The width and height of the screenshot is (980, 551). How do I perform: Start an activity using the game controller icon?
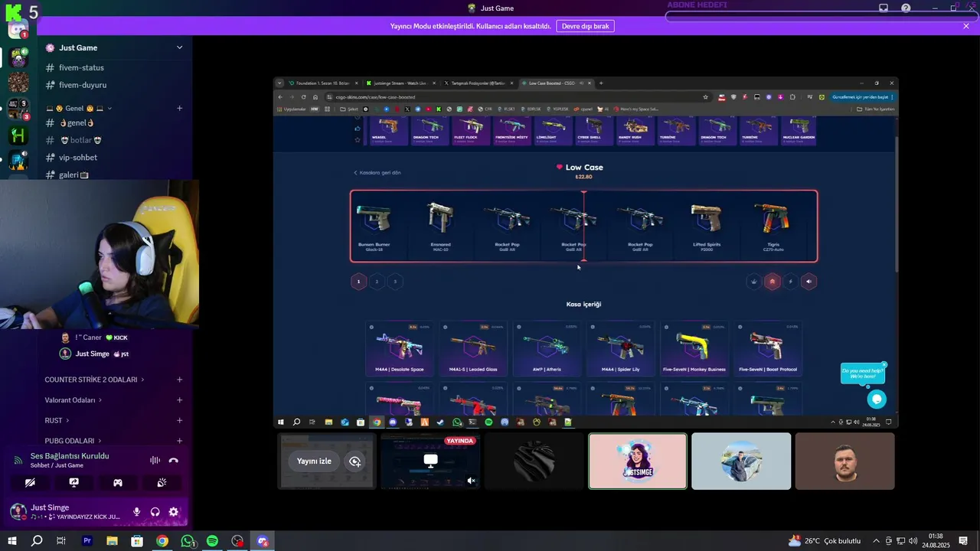click(x=118, y=483)
